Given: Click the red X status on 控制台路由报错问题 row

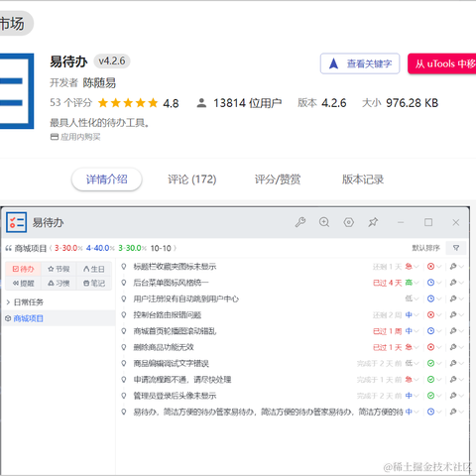Looking at the screenshot, I should pyautogui.click(x=430, y=314).
